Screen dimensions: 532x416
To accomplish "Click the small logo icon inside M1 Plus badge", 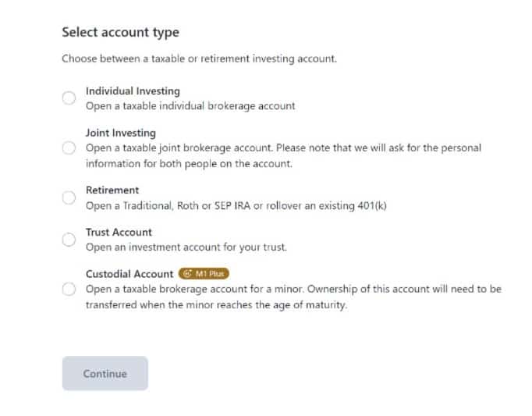I will click(187, 274).
